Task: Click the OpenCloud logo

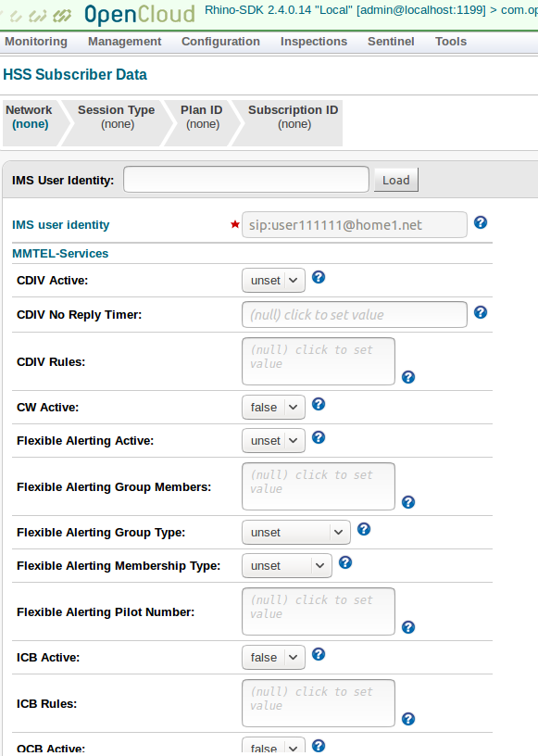Action: coord(139,14)
